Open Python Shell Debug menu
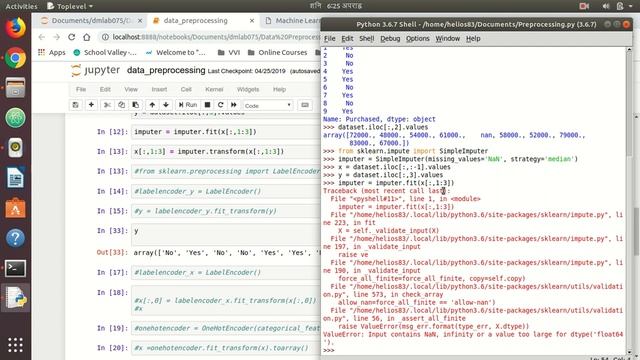 pyautogui.click(x=390, y=39)
